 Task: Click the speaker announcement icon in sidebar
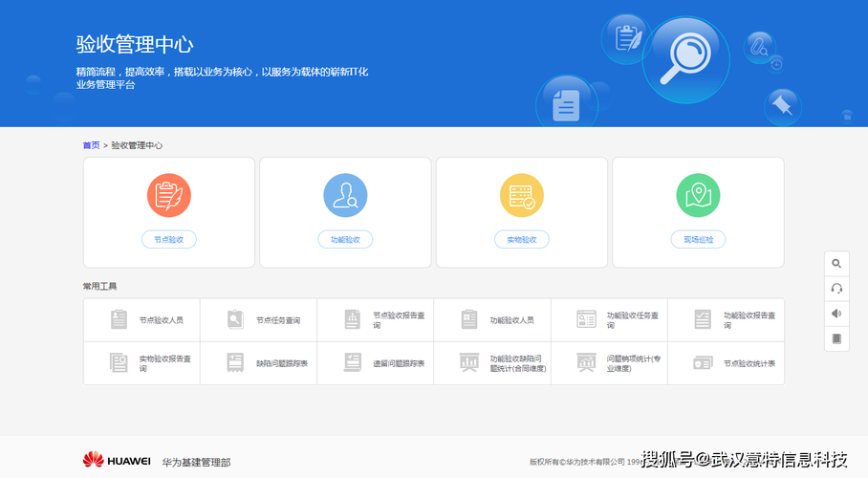tap(836, 314)
